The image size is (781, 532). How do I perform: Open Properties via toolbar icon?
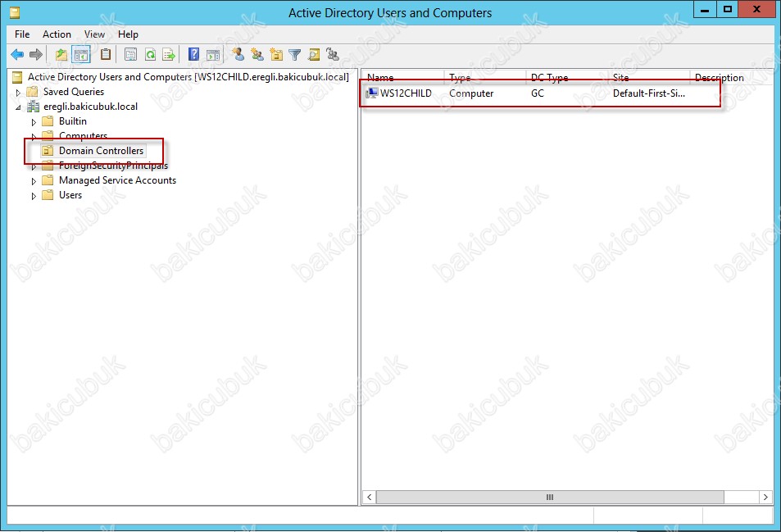(130, 54)
